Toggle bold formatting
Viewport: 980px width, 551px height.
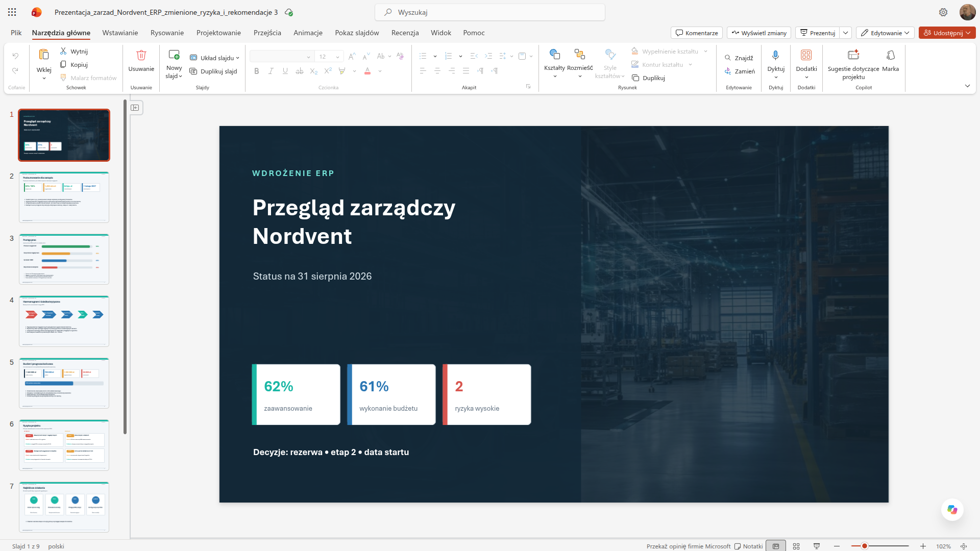[x=257, y=71]
